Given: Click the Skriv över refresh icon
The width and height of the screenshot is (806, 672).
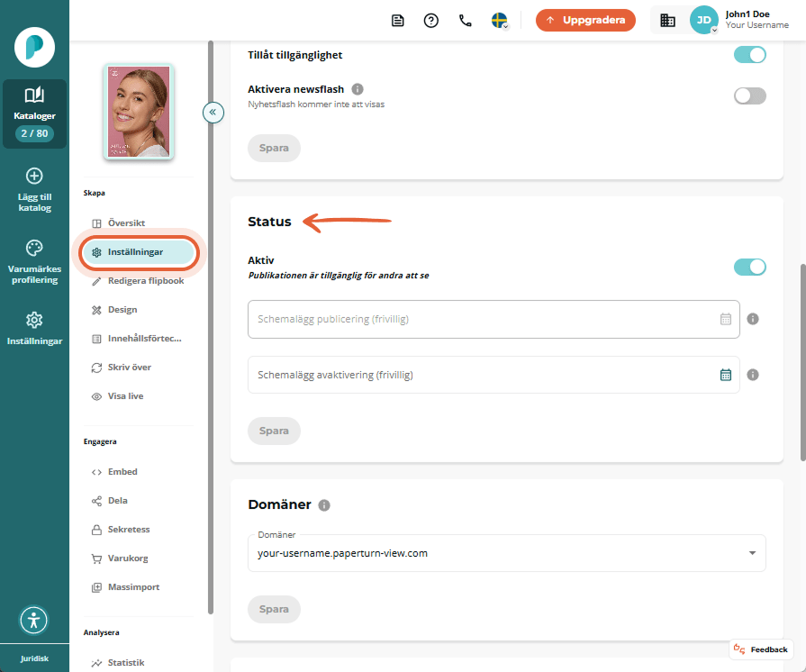Looking at the screenshot, I should point(96,368).
